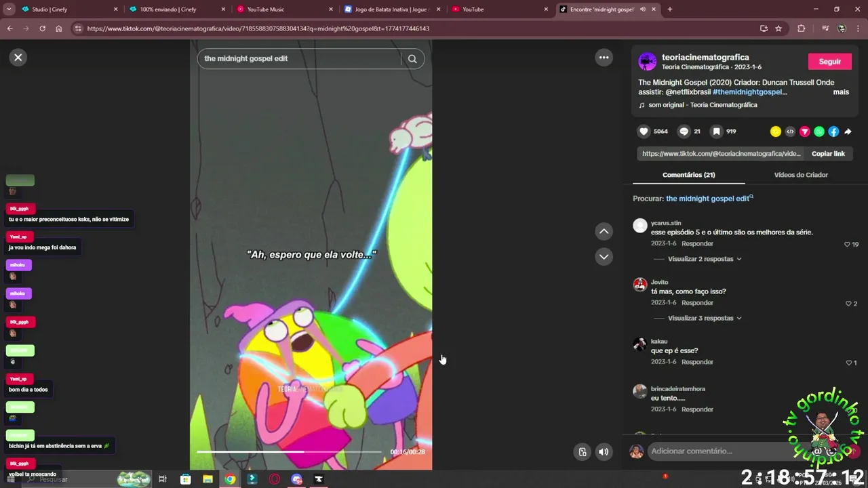This screenshot has width=868, height=488.
Task: Switch to Vídeos do Criador tab
Action: click(x=801, y=175)
